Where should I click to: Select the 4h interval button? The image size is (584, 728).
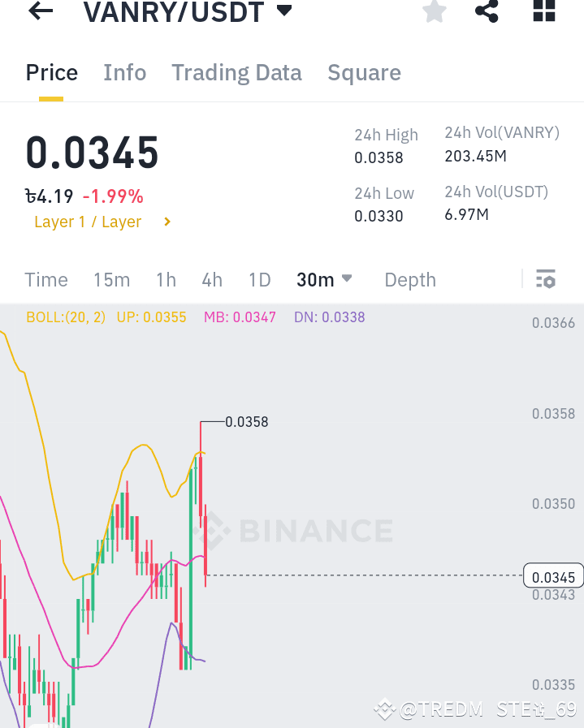(x=211, y=279)
